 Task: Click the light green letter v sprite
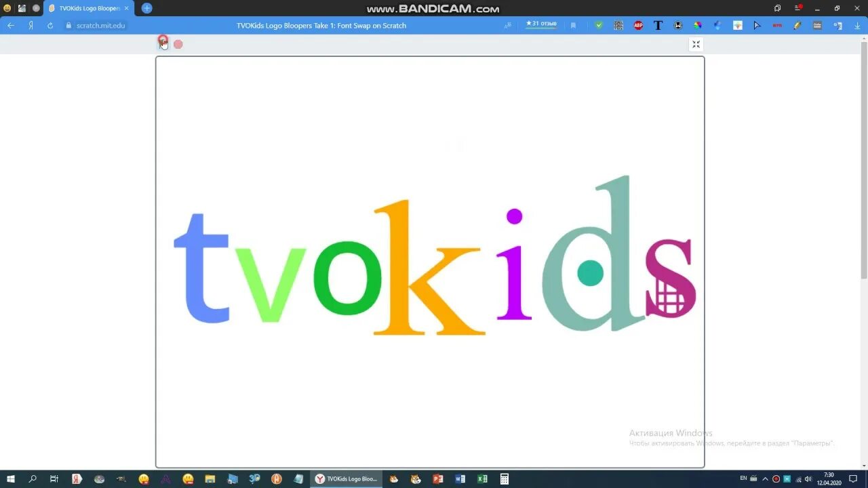click(269, 285)
